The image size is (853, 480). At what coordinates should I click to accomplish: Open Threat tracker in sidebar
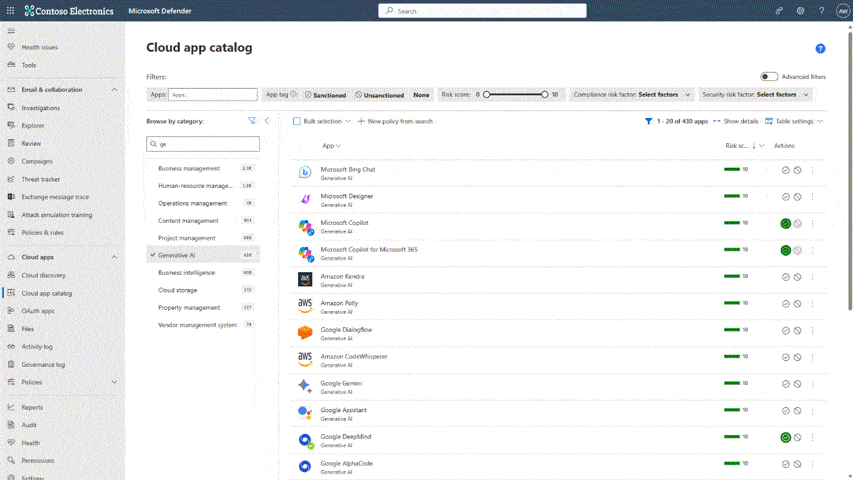(41, 179)
